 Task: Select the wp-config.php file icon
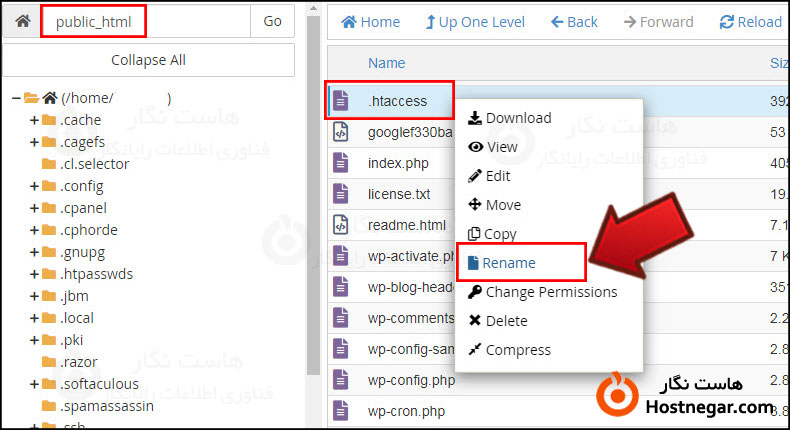341,380
